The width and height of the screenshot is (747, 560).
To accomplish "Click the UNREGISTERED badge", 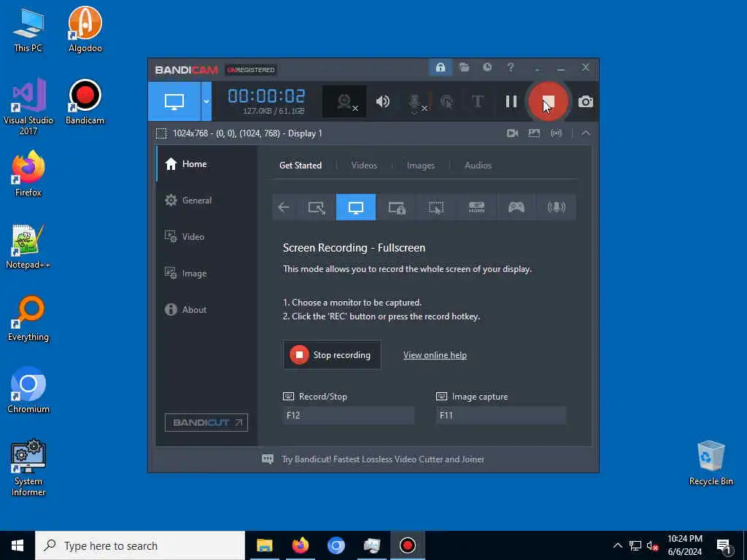I will tap(251, 70).
